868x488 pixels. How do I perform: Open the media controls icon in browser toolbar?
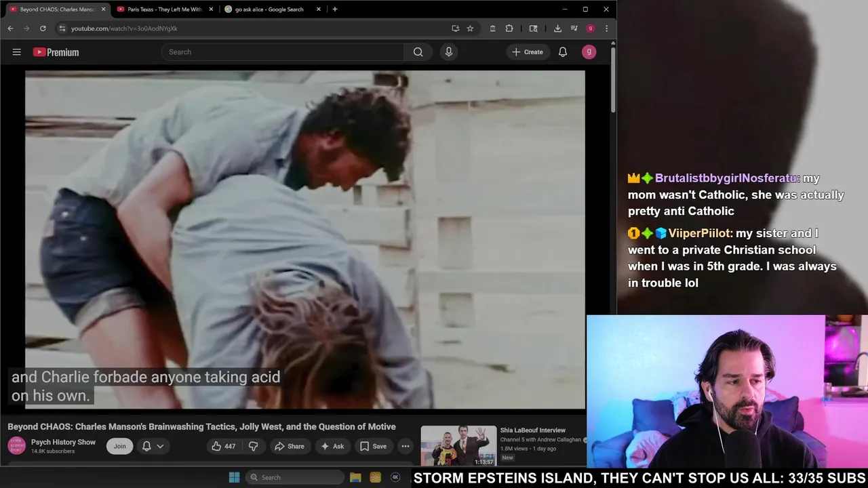[x=574, y=28]
